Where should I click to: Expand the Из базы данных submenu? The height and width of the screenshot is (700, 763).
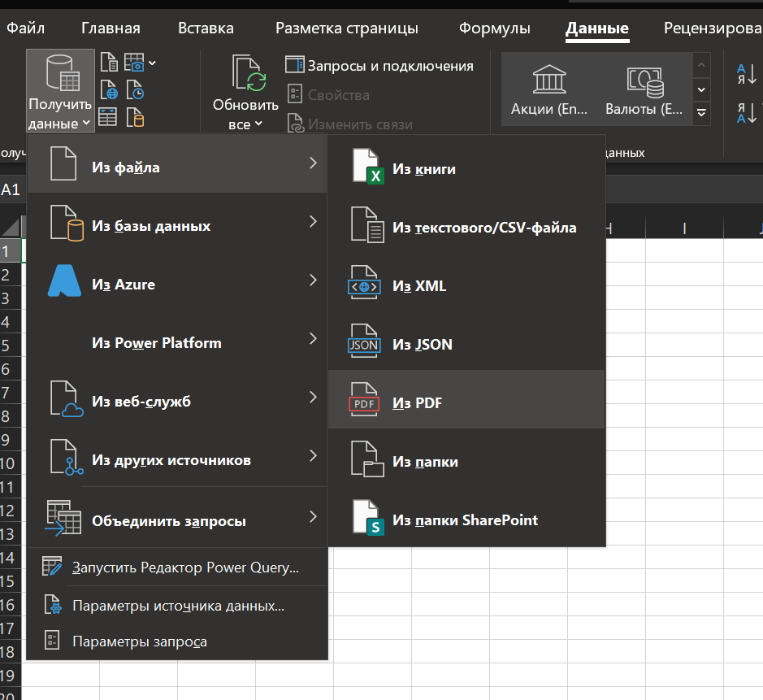177,223
